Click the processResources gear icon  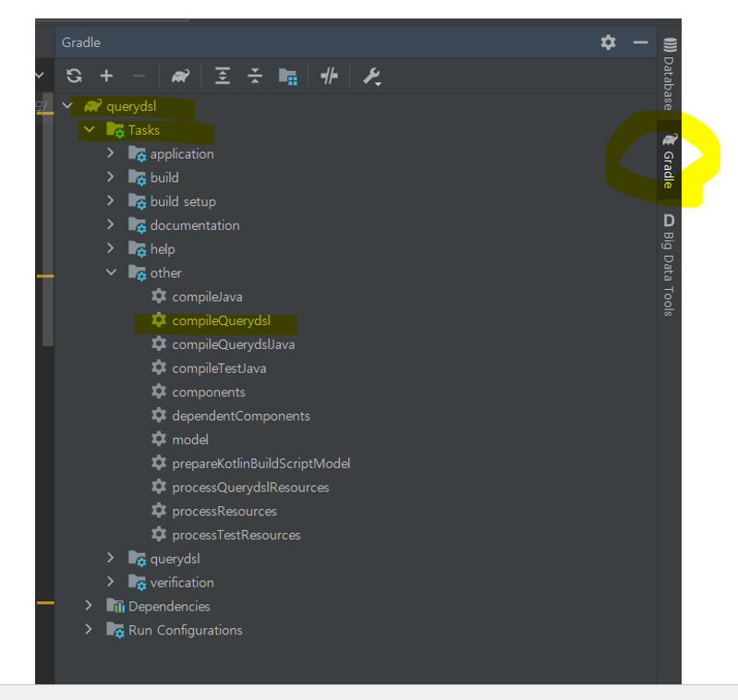click(x=159, y=511)
